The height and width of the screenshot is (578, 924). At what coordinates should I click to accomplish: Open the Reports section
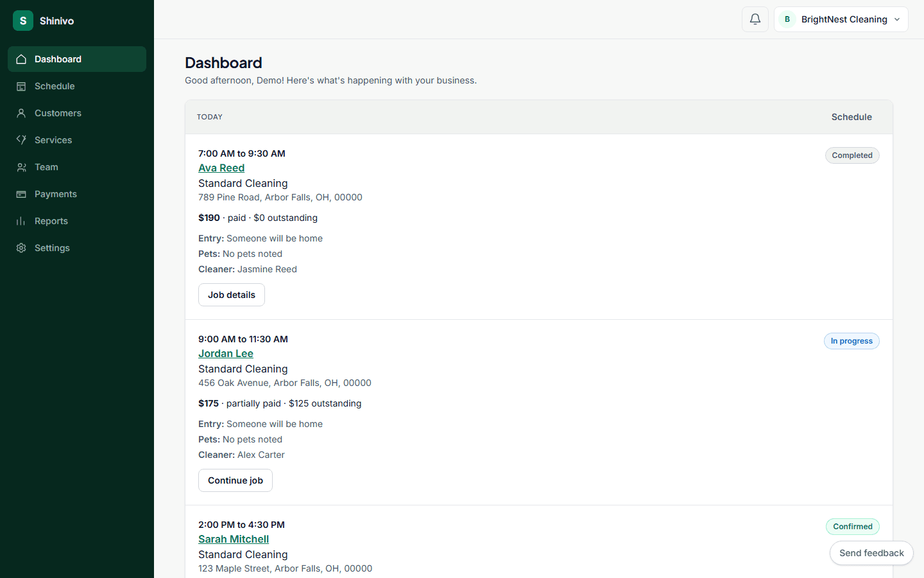77,221
